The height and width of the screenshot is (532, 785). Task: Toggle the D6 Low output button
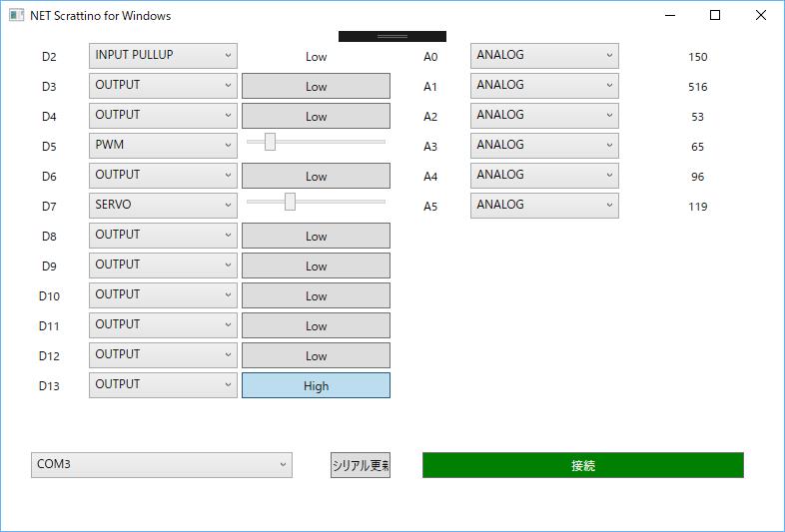click(316, 176)
